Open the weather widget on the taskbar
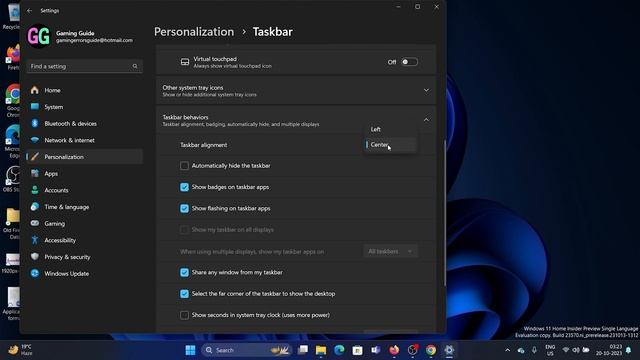640x360 pixels. point(20,350)
